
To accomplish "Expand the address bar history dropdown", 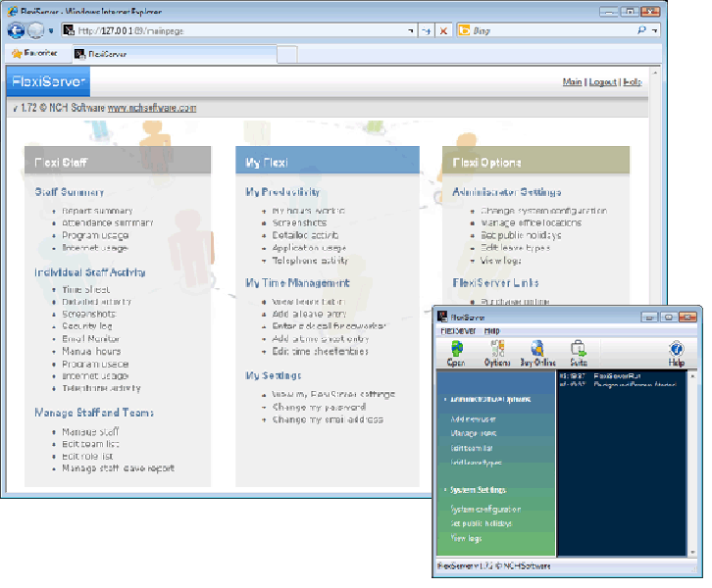I will pyautogui.click(x=413, y=31).
